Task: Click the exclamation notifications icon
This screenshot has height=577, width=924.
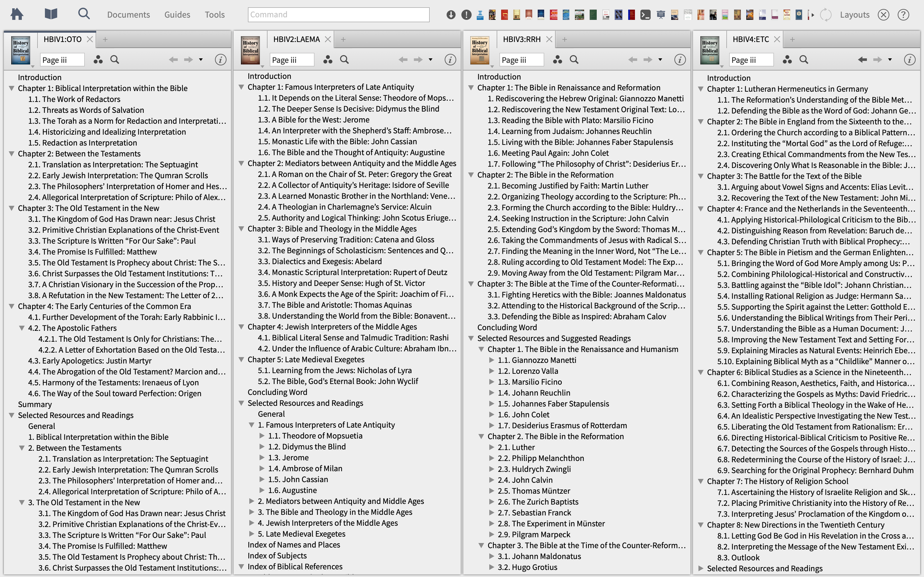Action: (466, 15)
